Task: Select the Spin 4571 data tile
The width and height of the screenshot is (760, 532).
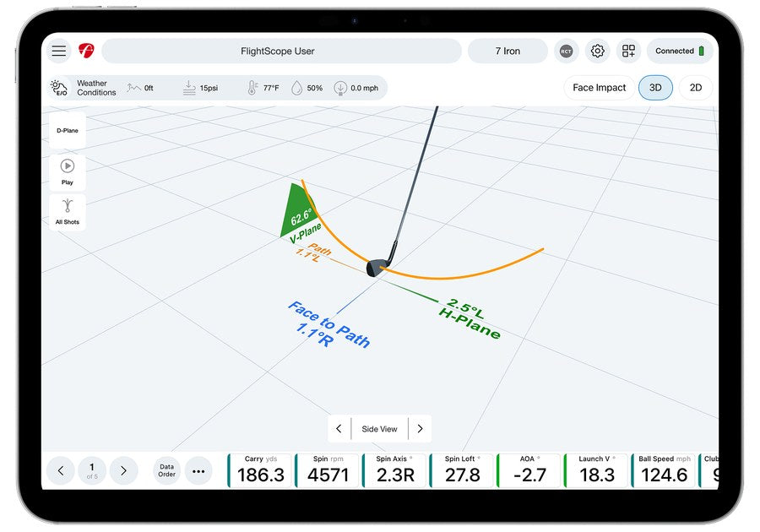Action: tap(327, 470)
